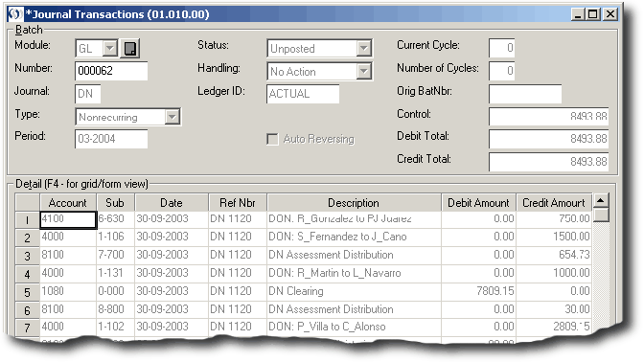Click the detail grid scrollbar thumb
Viewport: 644px width, 362px height.
click(x=601, y=215)
